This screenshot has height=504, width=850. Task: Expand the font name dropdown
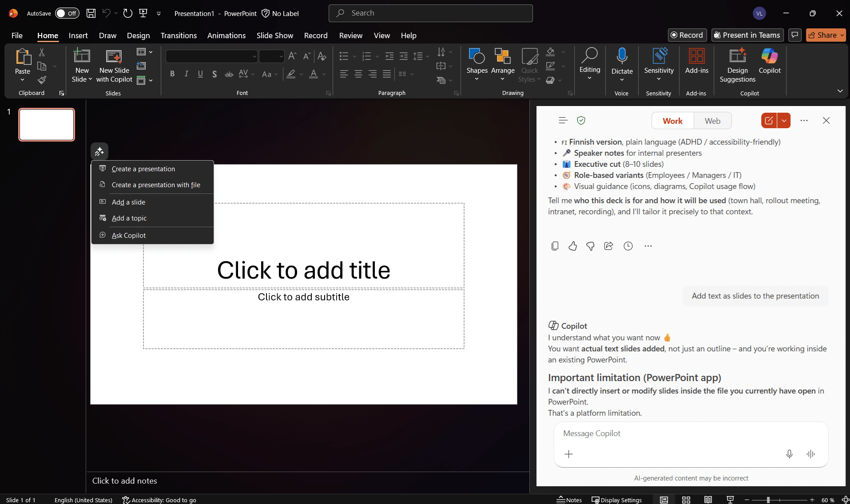click(254, 56)
